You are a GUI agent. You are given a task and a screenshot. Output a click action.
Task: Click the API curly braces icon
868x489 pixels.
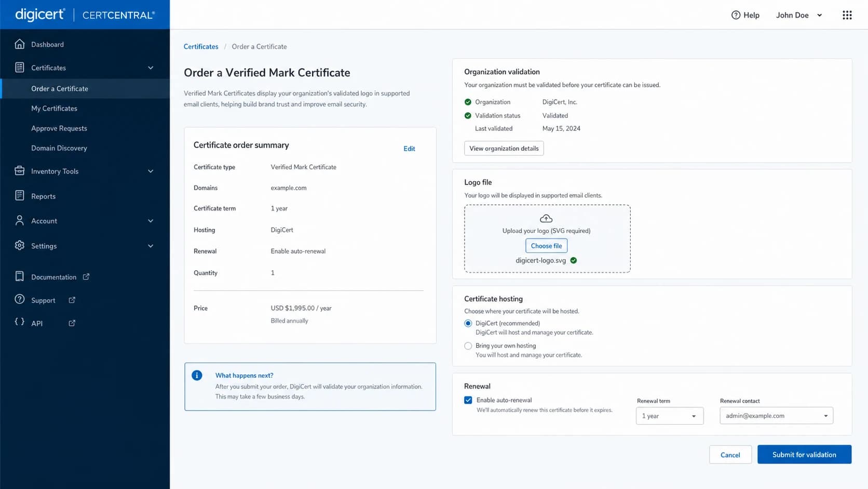20,322
